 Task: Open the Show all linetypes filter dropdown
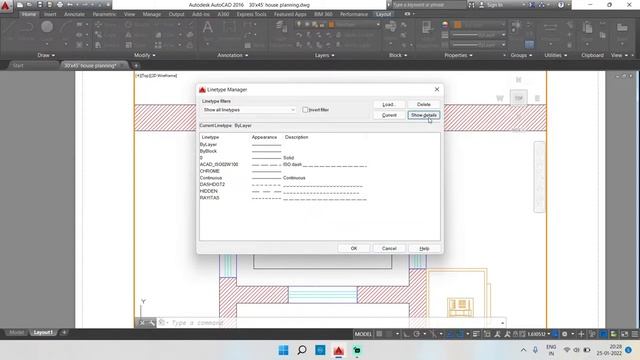[x=249, y=110]
